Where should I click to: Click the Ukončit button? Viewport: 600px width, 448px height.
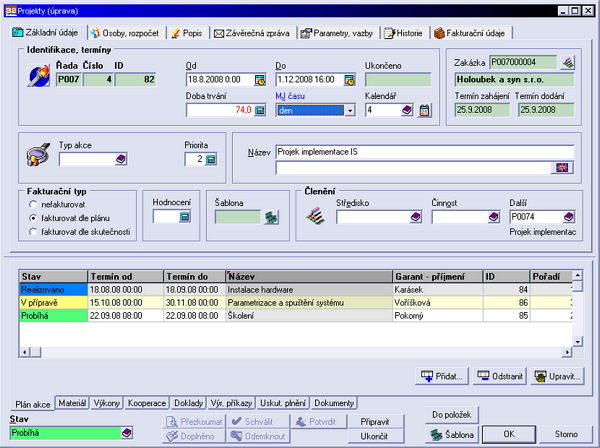tap(375, 436)
